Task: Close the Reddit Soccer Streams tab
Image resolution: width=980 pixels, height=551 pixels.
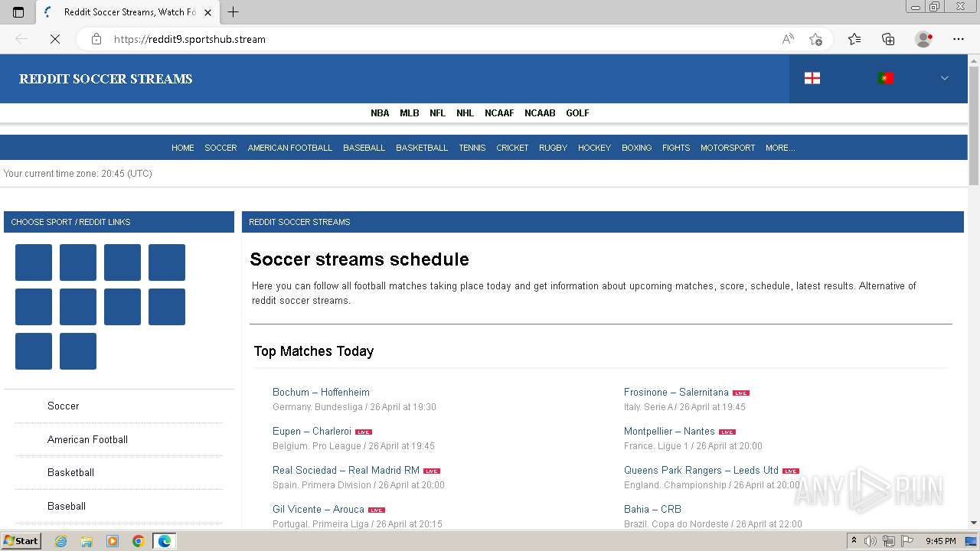Action: coord(207,12)
